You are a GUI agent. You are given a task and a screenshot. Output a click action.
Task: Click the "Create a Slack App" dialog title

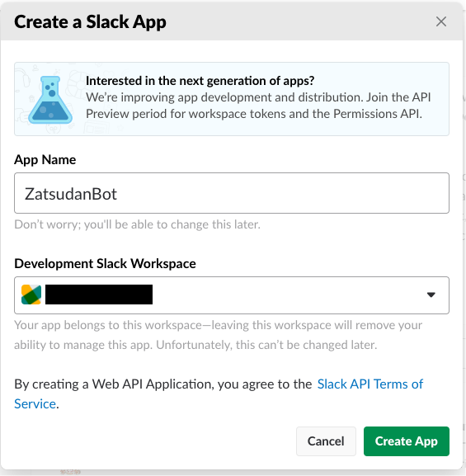point(90,21)
